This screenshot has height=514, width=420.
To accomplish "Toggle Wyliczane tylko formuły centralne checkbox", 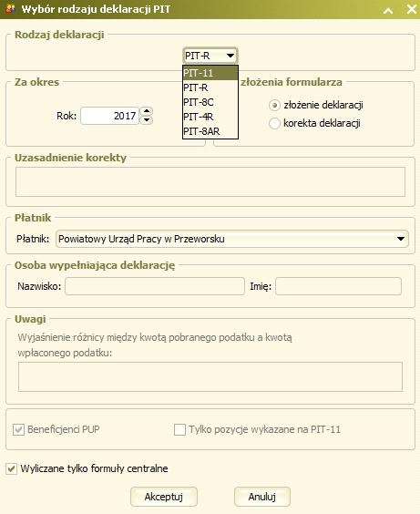I will (x=11, y=468).
